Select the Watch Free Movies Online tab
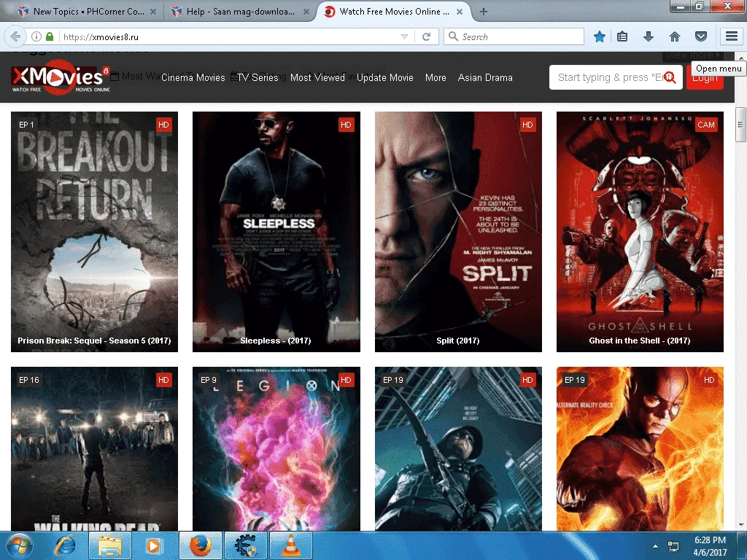 point(393,12)
